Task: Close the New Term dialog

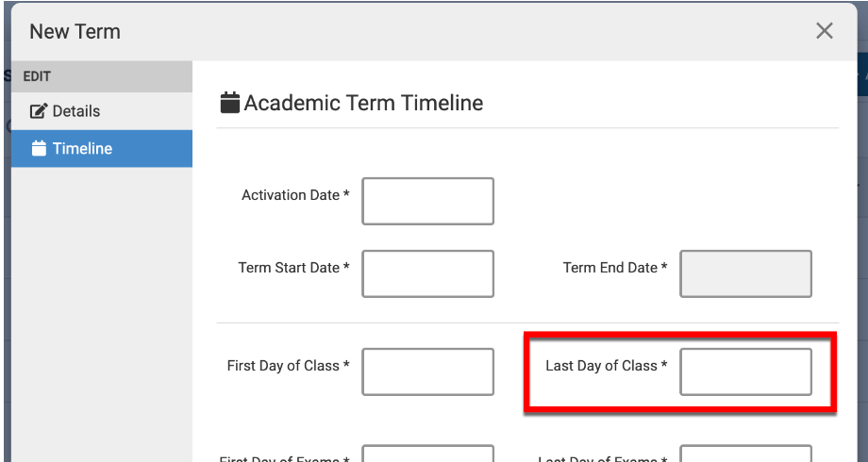Action: 825,31
